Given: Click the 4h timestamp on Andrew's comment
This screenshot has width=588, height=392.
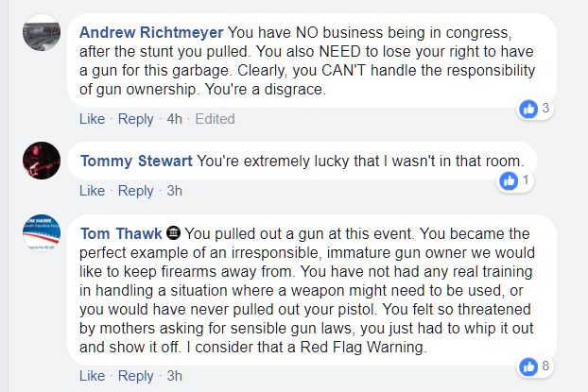Looking at the screenshot, I should (174, 119).
